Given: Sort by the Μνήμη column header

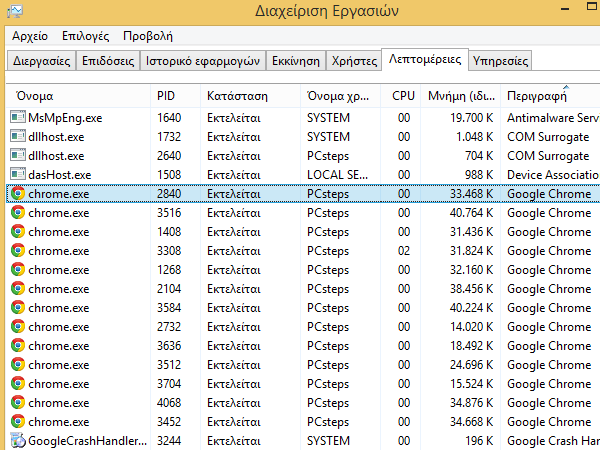Looking at the screenshot, I should [x=461, y=96].
